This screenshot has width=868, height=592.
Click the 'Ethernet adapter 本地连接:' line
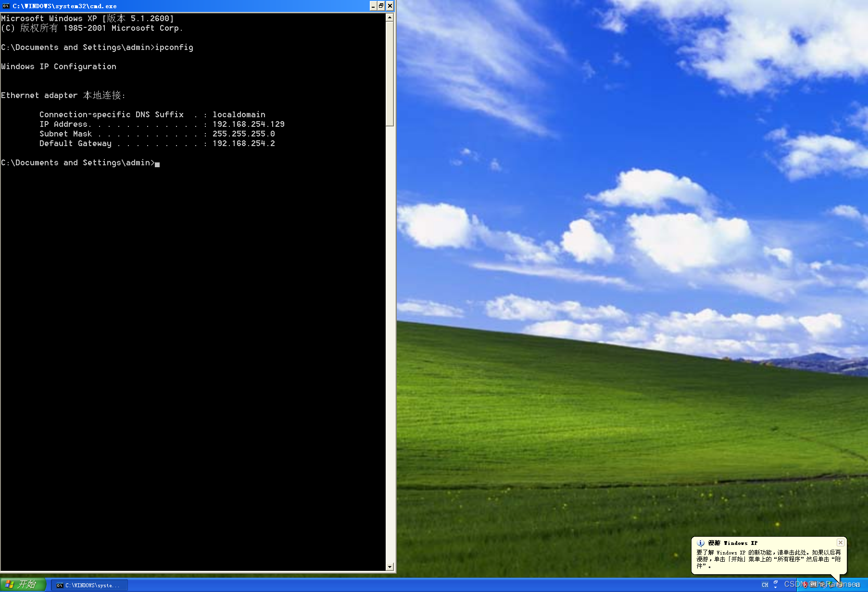(63, 95)
